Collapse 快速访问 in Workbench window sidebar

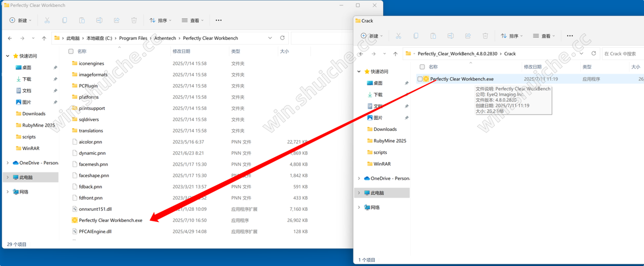tap(8, 56)
